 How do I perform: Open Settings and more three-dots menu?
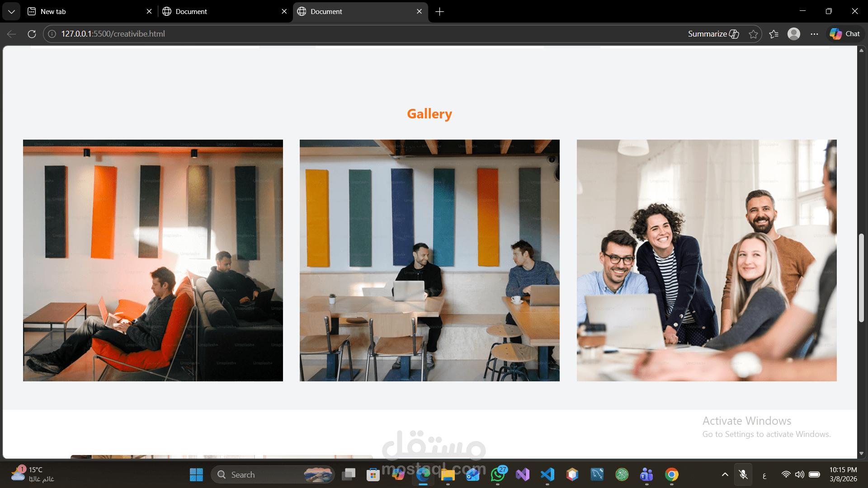click(x=814, y=34)
